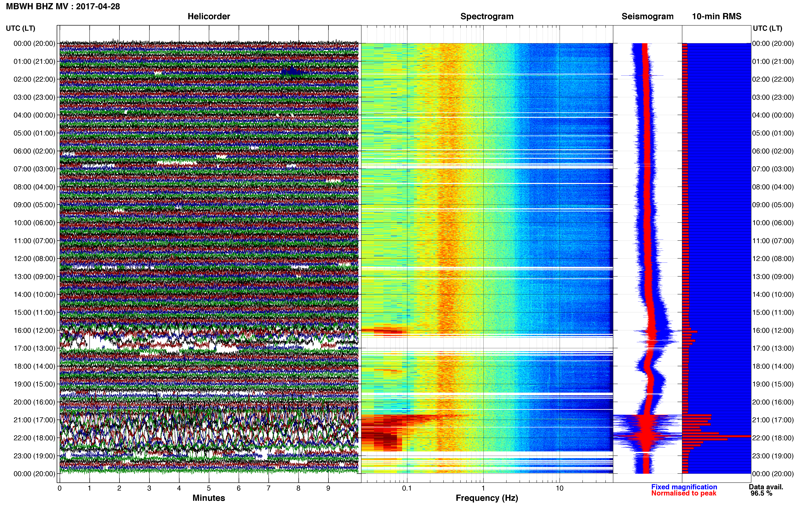Click 11:00 (07:00) on the RMS-side time axis
The width and height of the screenshot is (812, 508).
point(773,241)
